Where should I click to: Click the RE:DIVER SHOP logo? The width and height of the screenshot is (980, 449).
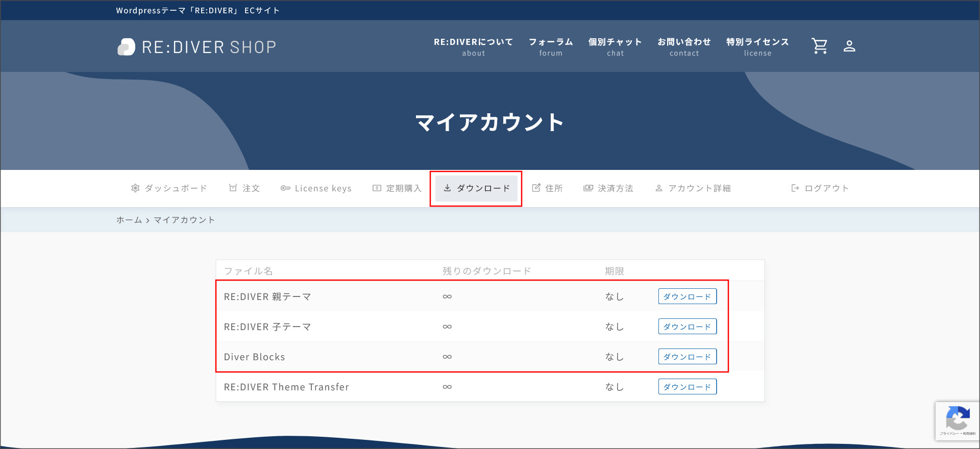tap(197, 47)
